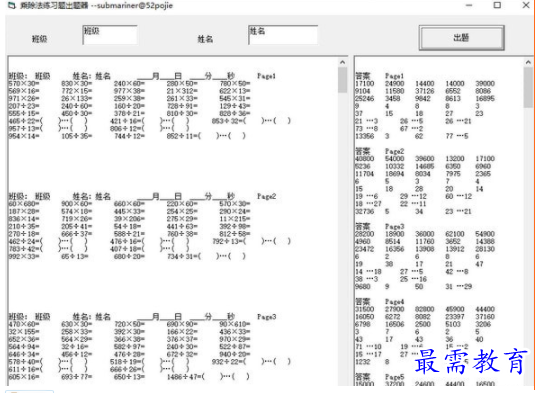Click the Page3 heading in the answers panel
This screenshot has height=393, width=536.
(394, 226)
